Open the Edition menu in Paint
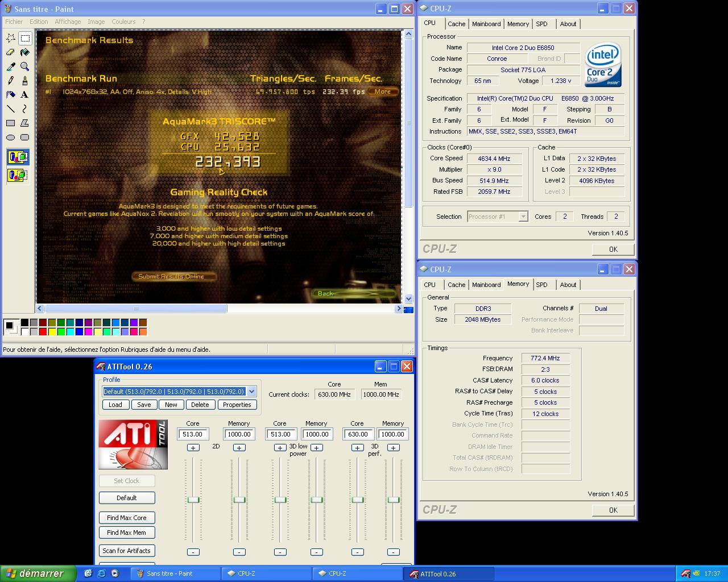 coord(39,22)
